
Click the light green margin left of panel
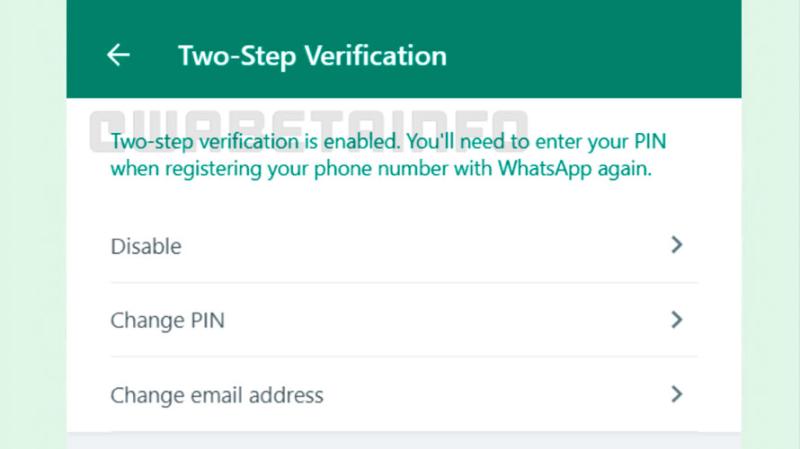tap(32, 250)
